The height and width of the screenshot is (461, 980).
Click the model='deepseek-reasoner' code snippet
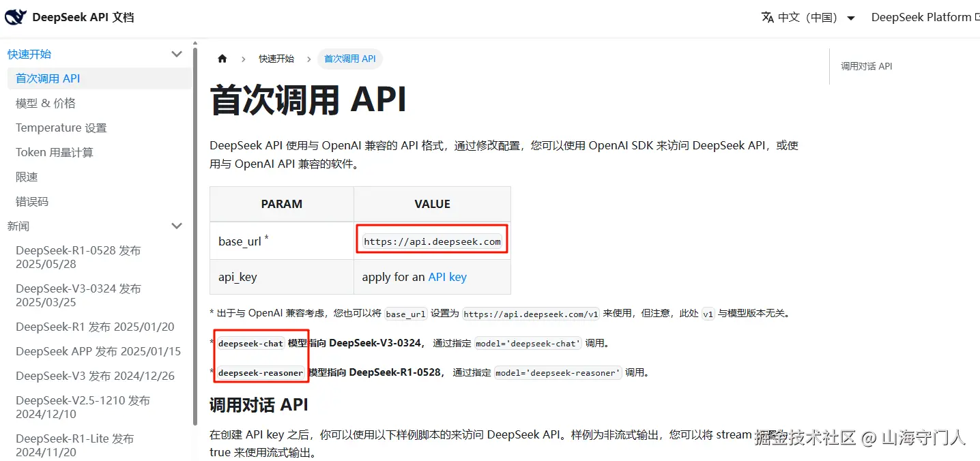558,373
